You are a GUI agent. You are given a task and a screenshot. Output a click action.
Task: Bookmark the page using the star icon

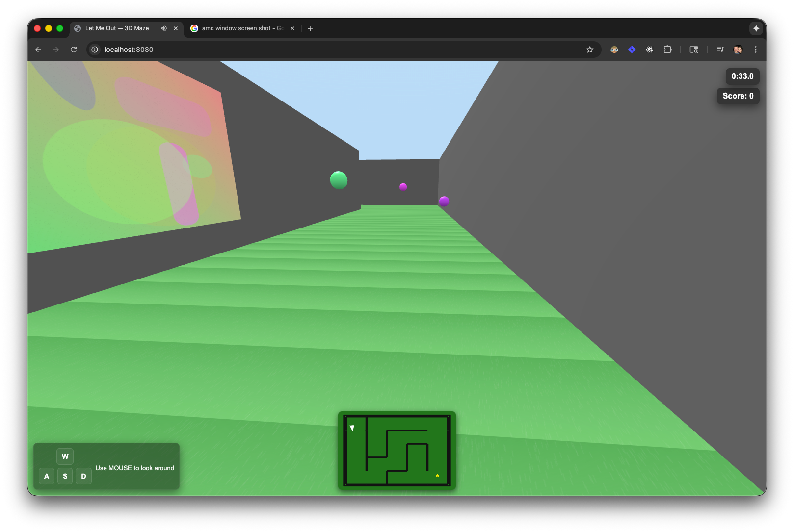(x=590, y=50)
